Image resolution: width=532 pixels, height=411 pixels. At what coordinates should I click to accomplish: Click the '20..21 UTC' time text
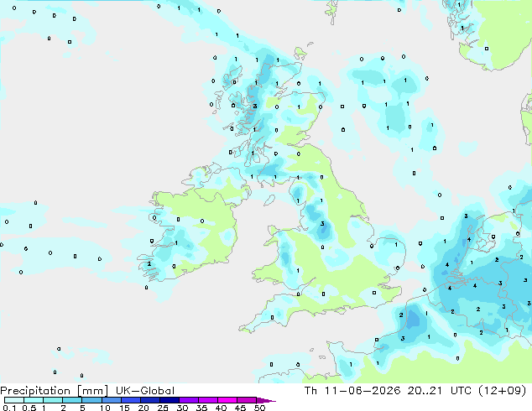coord(440,391)
